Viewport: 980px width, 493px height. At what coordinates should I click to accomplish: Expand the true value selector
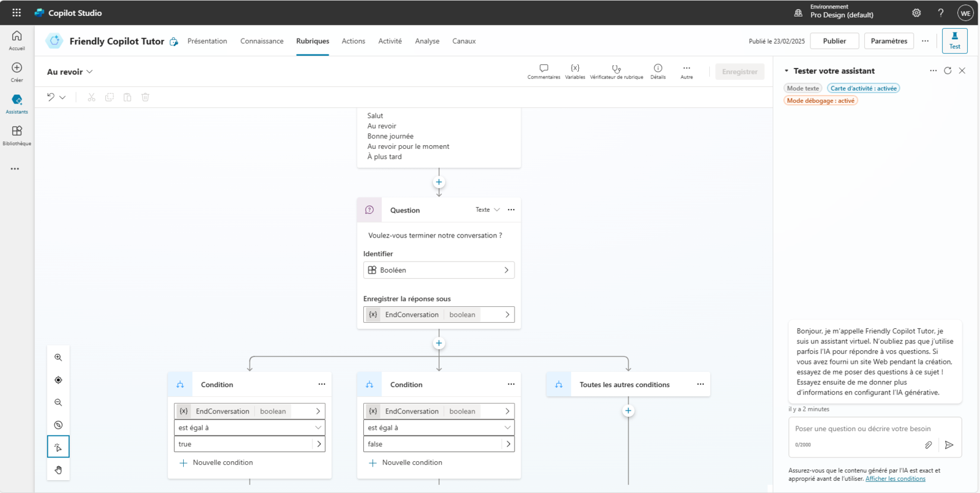(x=319, y=444)
